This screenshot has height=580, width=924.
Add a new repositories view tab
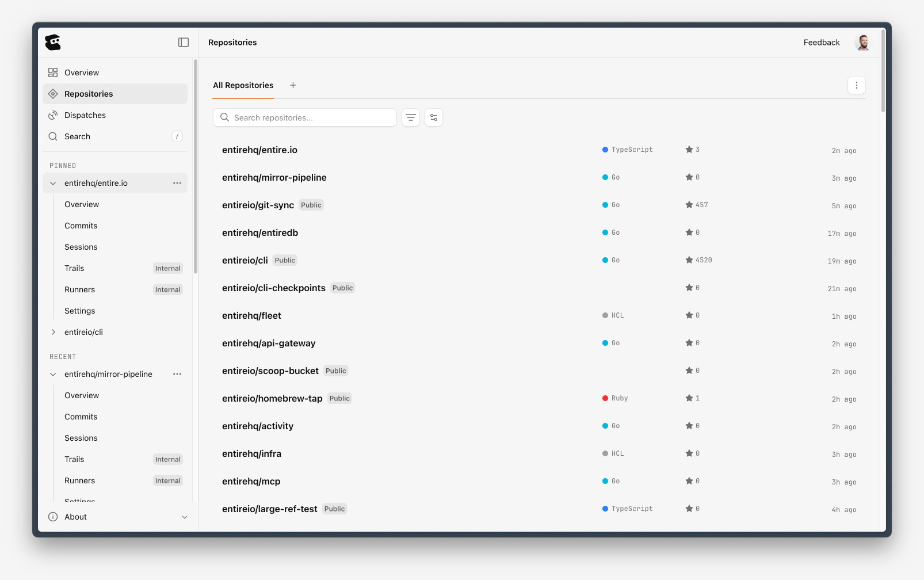293,85
